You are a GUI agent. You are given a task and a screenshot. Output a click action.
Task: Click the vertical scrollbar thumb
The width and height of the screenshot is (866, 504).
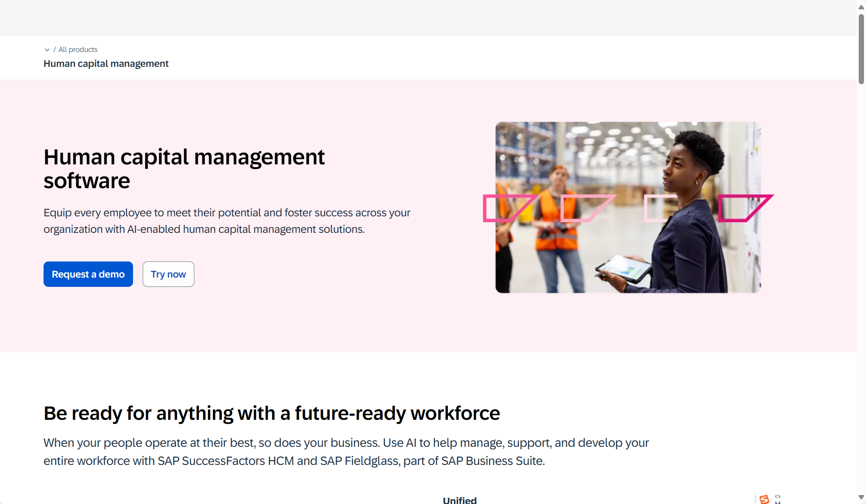tap(861, 48)
